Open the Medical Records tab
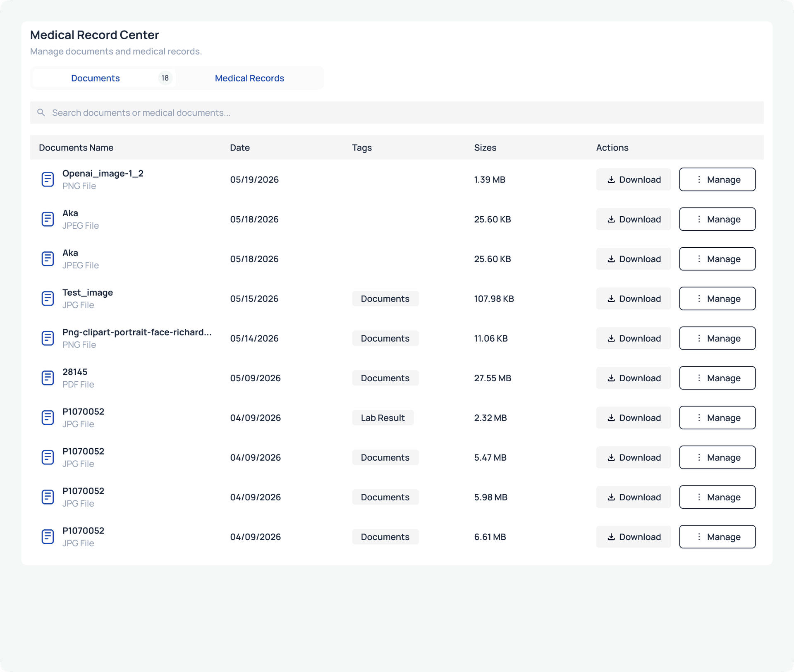 click(249, 78)
